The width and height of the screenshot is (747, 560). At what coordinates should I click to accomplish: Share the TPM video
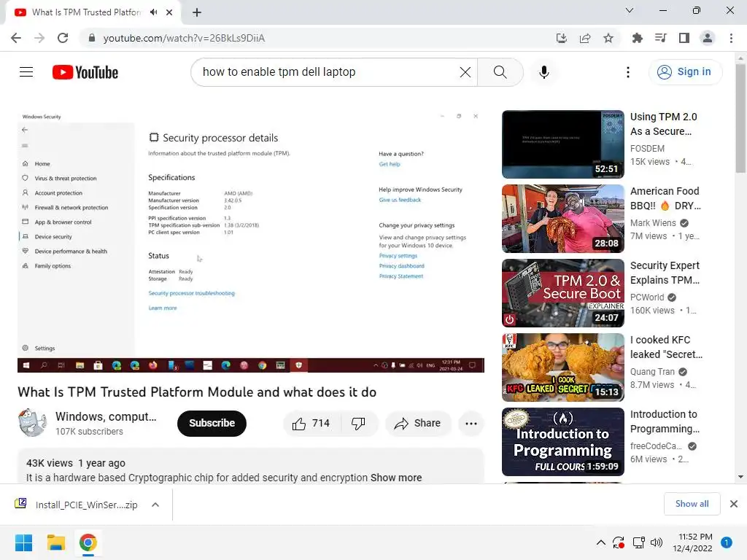pos(418,424)
